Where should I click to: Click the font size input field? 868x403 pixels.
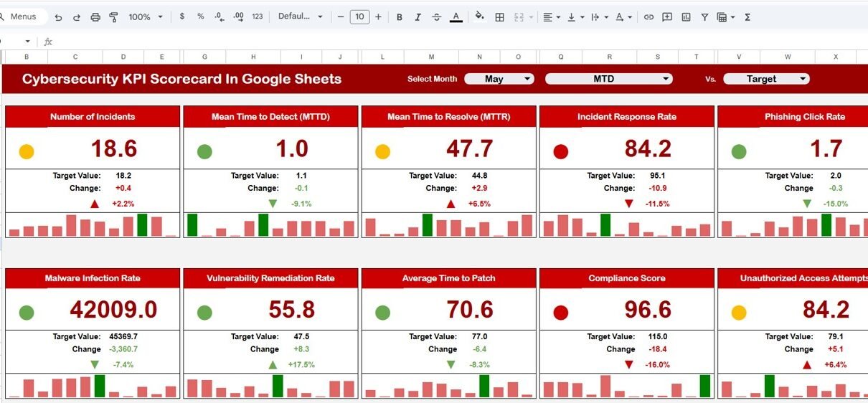point(359,16)
